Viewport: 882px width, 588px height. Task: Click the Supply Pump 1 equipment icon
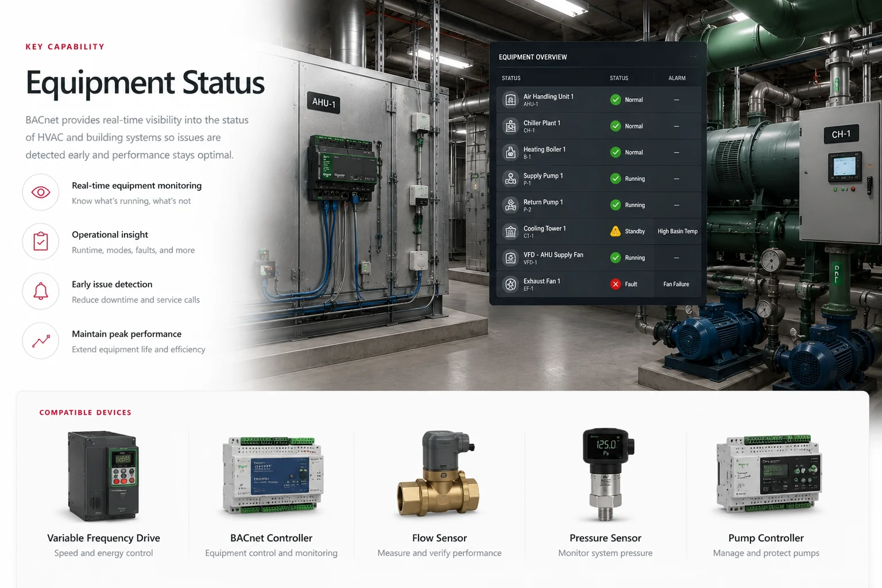(x=510, y=179)
